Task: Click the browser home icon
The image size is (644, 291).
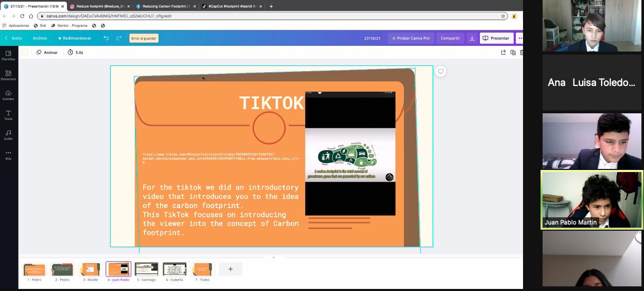Action: [x=31, y=16]
